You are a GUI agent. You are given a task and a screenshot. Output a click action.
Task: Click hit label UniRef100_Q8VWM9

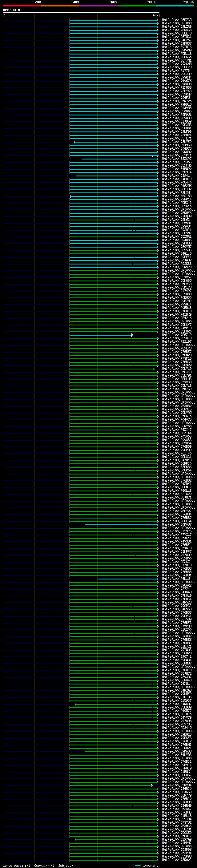(176, 118)
